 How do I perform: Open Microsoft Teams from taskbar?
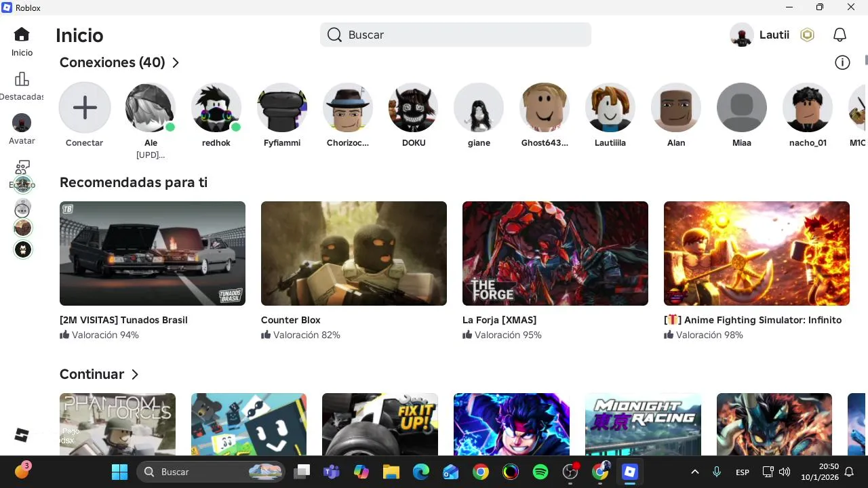tap(332, 472)
